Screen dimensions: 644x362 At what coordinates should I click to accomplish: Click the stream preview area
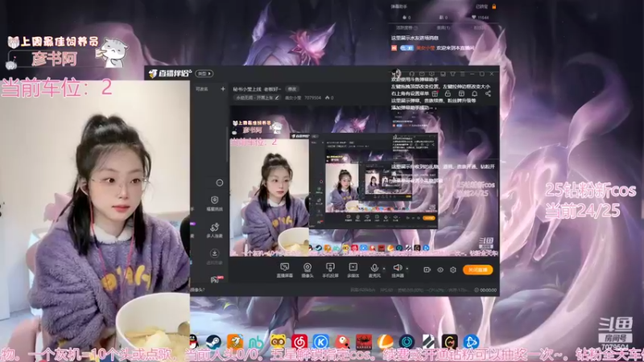(x=364, y=181)
